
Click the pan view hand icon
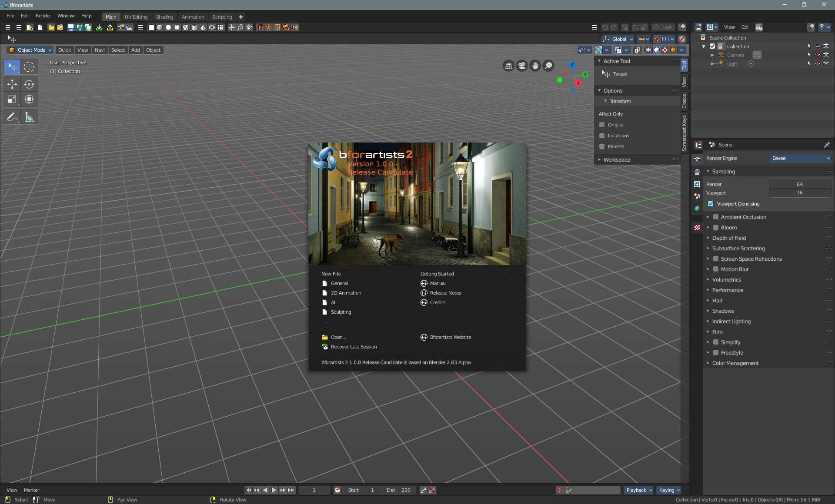535,66
